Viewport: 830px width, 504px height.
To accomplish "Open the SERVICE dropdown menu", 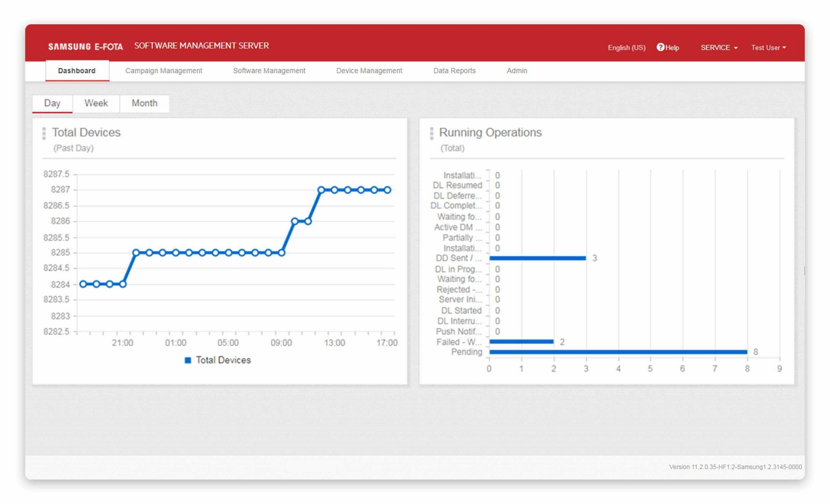I will pos(719,47).
